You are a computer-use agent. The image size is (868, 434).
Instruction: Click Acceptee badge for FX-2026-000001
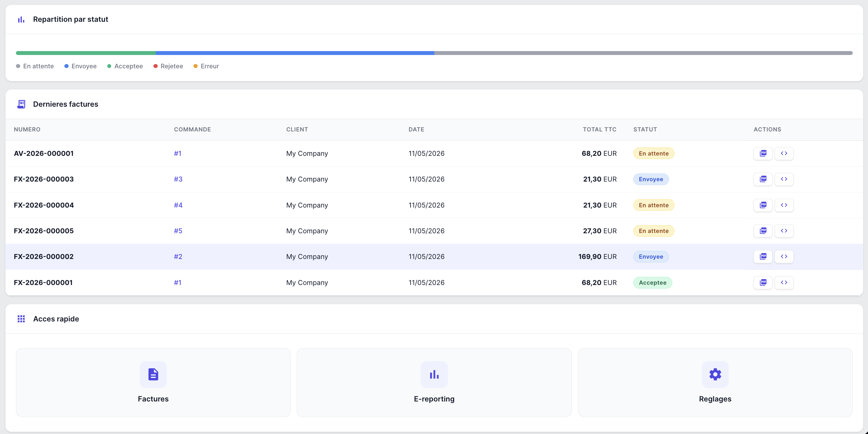tap(652, 283)
